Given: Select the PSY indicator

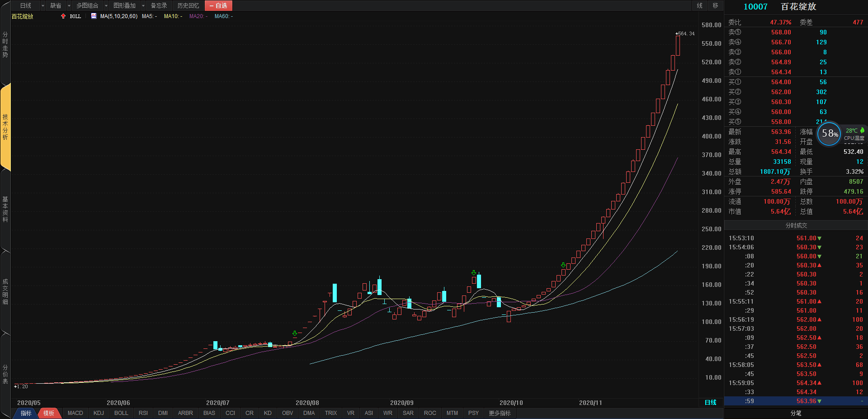Looking at the screenshot, I should pyautogui.click(x=473, y=413).
